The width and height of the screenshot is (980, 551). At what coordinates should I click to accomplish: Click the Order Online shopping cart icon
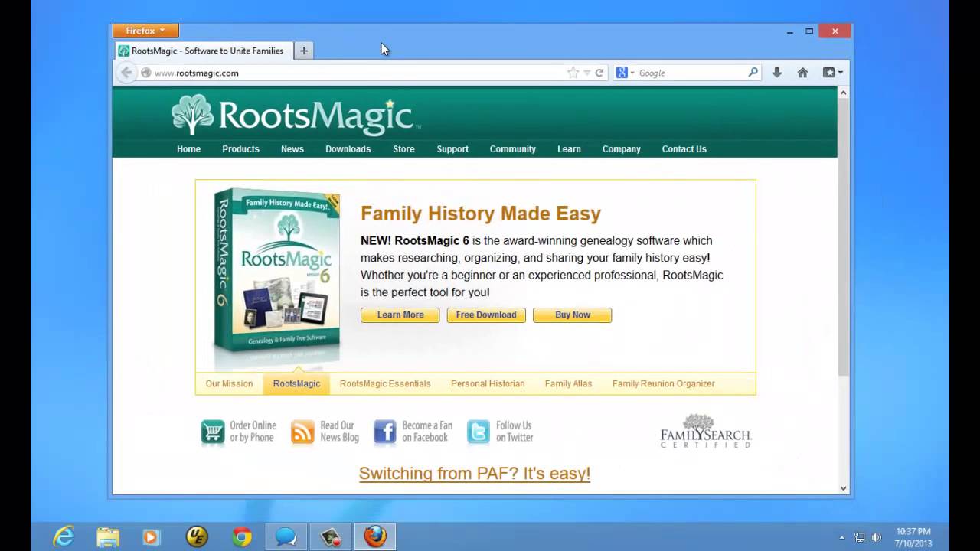coord(212,432)
